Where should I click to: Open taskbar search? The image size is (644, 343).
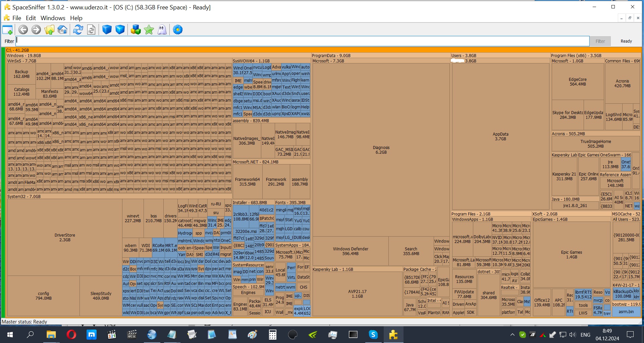point(30,335)
